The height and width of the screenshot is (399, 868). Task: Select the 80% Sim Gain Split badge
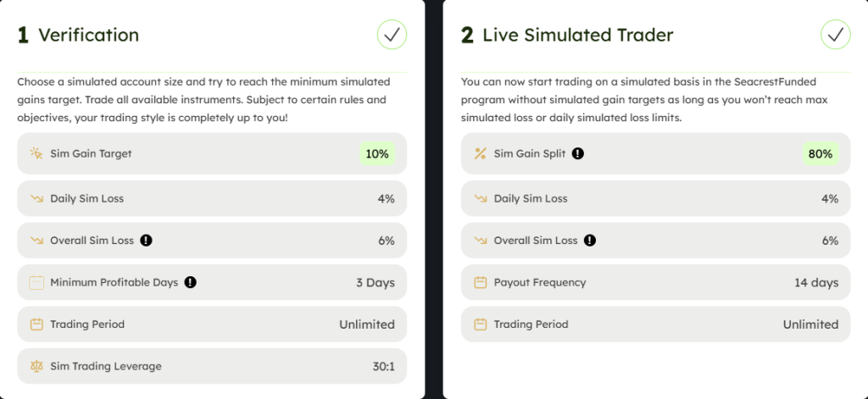pyautogui.click(x=821, y=154)
